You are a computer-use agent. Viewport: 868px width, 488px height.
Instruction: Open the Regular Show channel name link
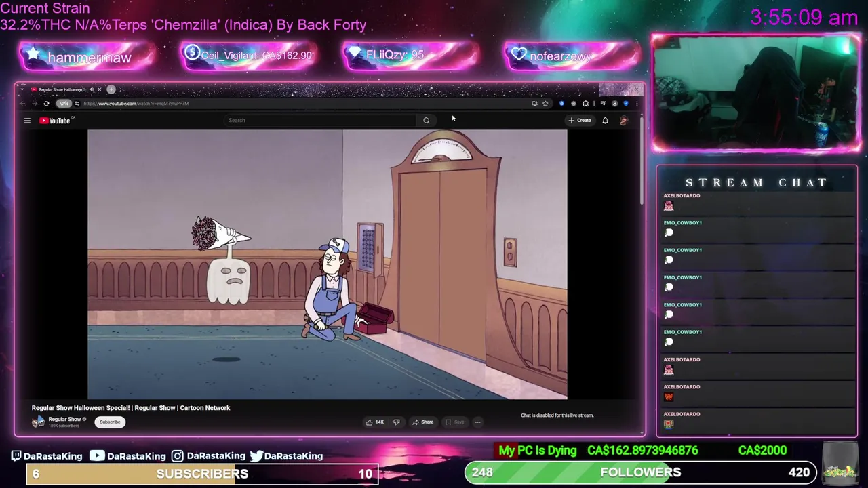pos(64,419)
